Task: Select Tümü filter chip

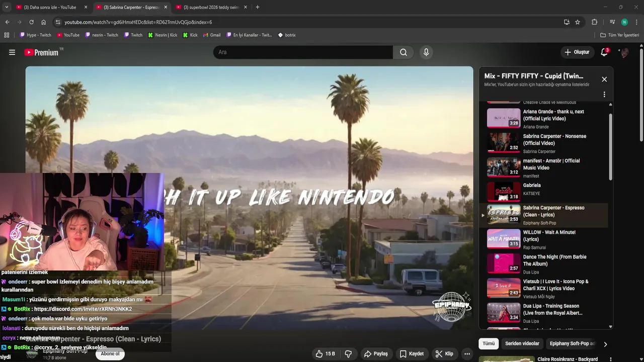Action: pyautogui.click(x=489, y=343)
